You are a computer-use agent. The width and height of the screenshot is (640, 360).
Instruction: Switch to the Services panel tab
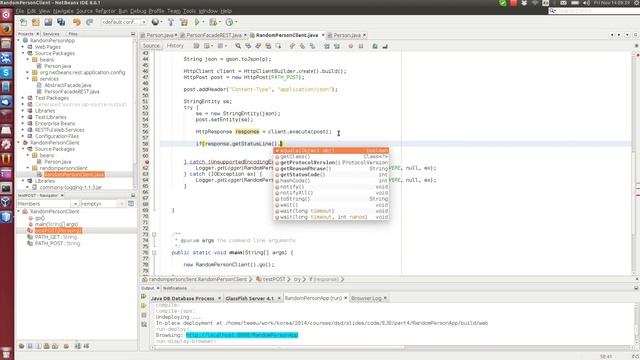51,34
